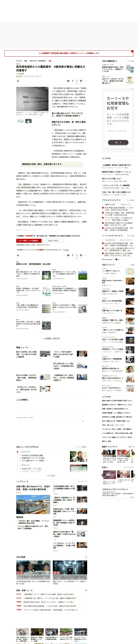The image size is (138, 644).
Task: X share icon below the paywall notice
Action: (x=77, y=255)
